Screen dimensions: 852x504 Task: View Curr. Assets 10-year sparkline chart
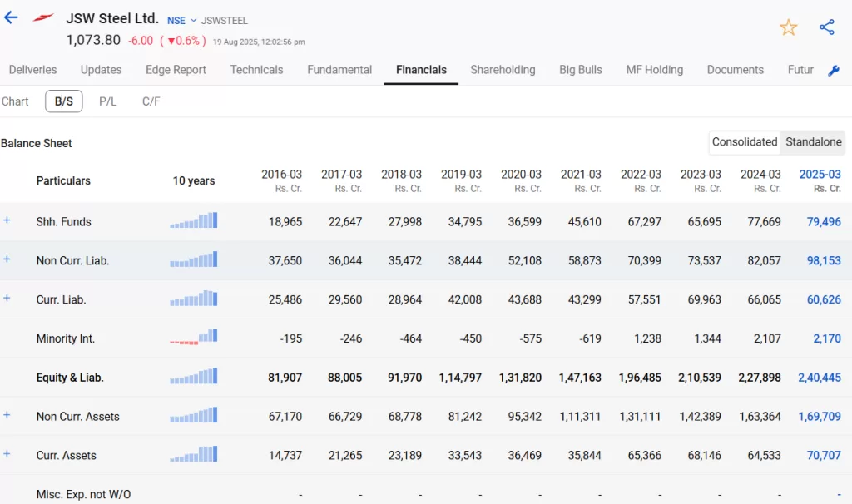pos(193,454)
